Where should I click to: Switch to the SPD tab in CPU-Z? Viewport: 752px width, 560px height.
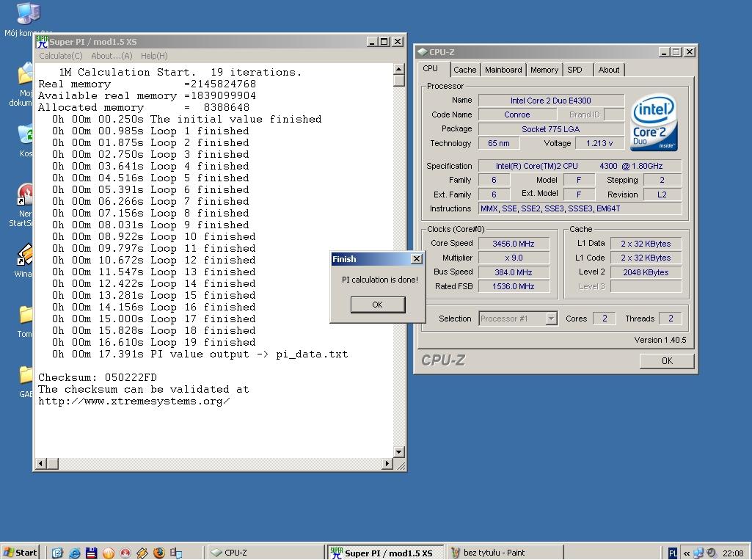click(x=575, y=70)
